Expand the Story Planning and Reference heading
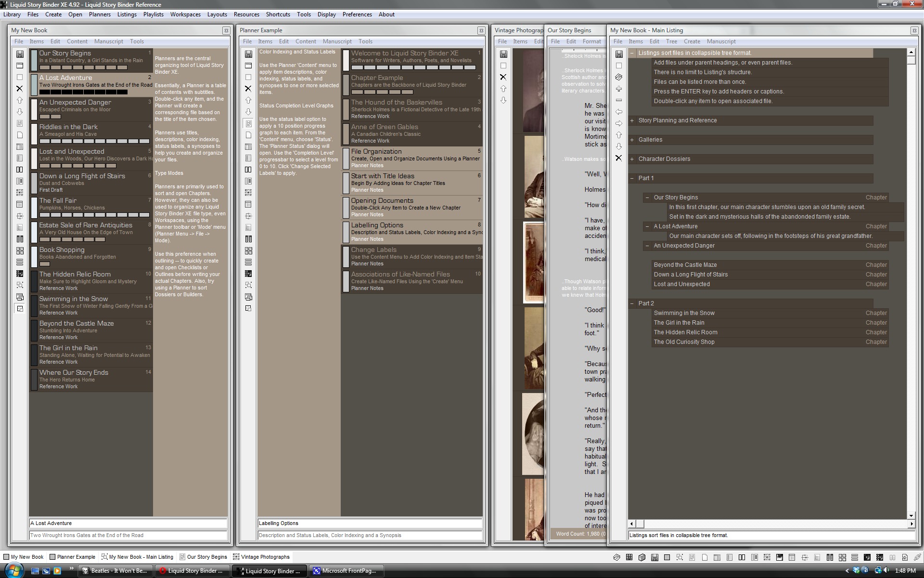 632,120
